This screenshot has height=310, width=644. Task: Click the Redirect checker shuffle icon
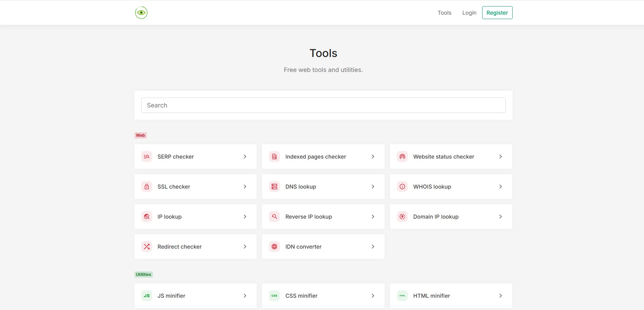pos(147,247)
